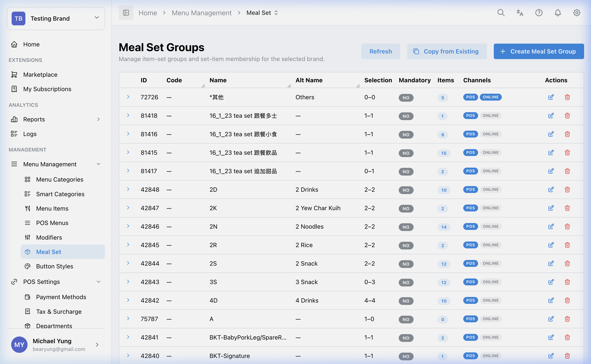Viewport: 591px width, 364px height.
Task: Open search with magnifier icon
Action: coord(501,13)
